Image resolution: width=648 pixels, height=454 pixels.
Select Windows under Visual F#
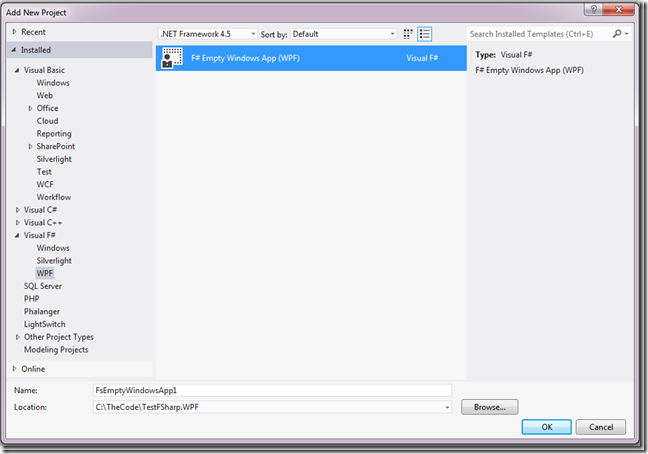click(53, 248)
